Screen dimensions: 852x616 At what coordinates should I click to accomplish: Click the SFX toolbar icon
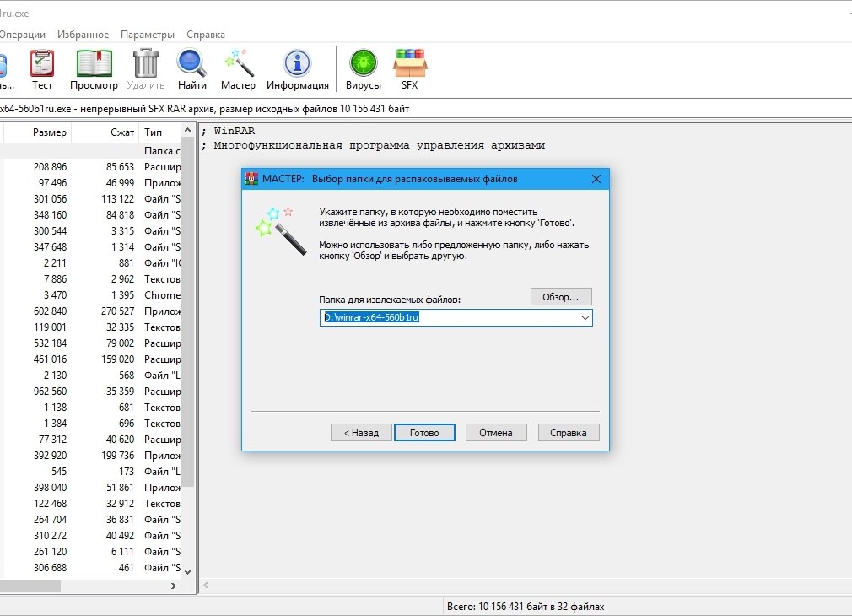pos(410,69)
